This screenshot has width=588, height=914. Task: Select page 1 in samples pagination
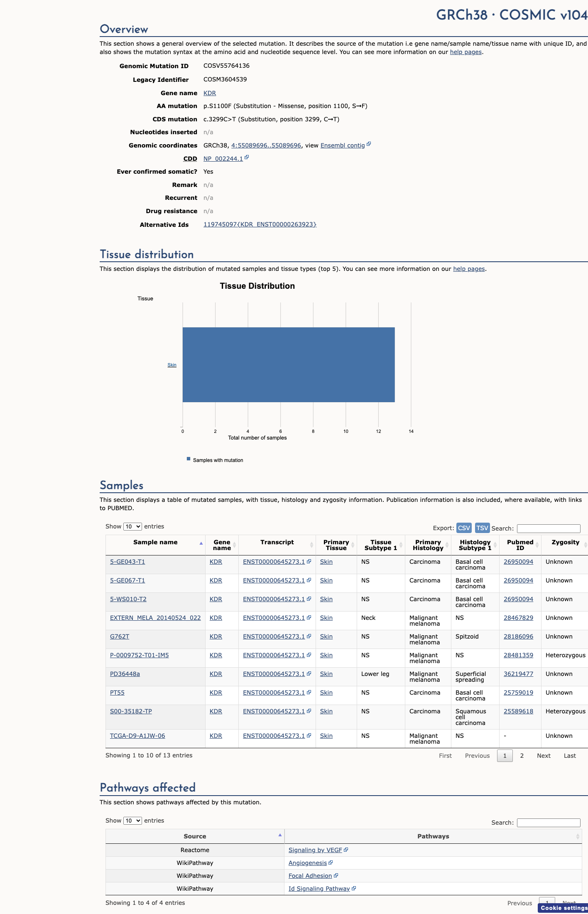pyautogui.click(x=505, y=756)
